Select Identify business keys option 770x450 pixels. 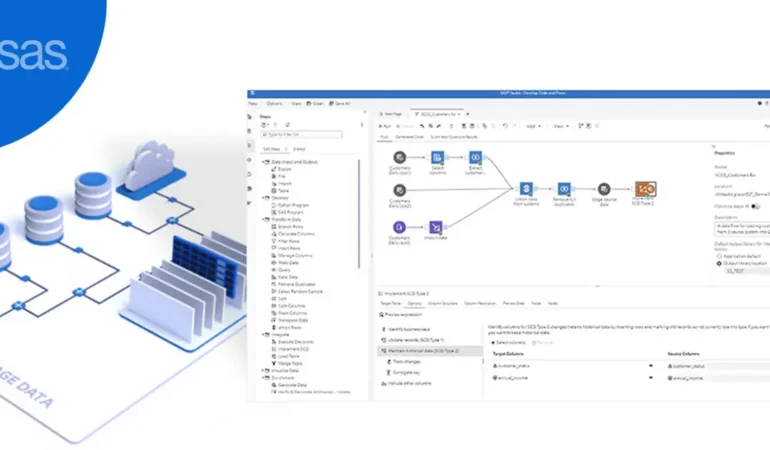(406, 329)
